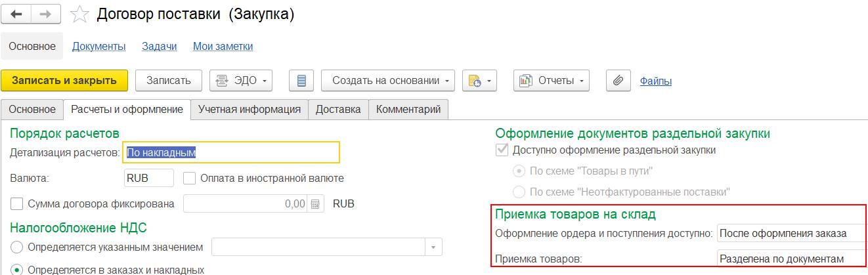
Task: Toggle Доступно оформление раздельной закупки checkbox
Action: (502, 150)
